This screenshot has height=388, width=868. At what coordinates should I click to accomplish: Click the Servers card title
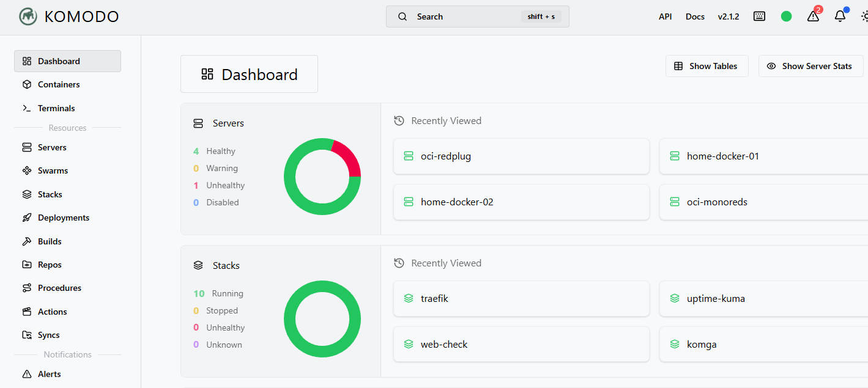point(228,123)
